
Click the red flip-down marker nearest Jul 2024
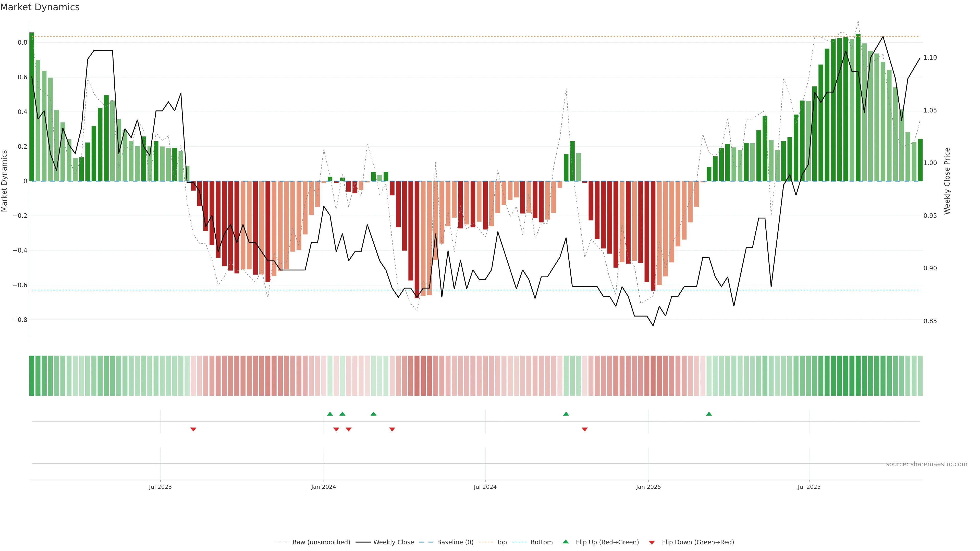tap(392, 429)
